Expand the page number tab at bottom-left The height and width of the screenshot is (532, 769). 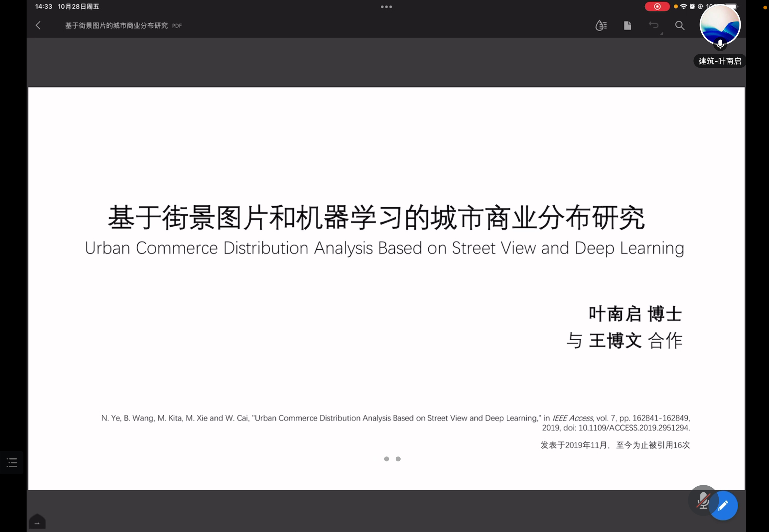(x=37, y=522)
